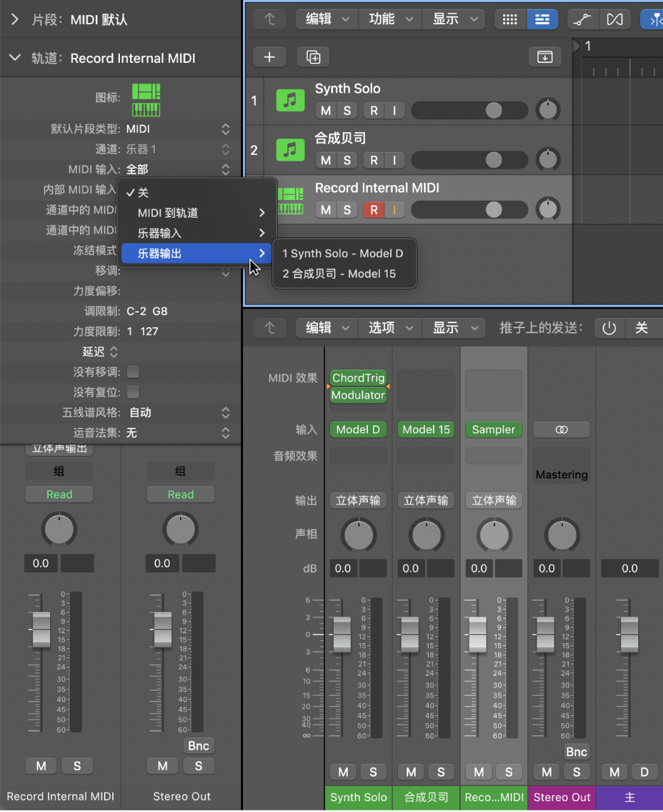Open the 显示 dropdown in the editor toolbar
The image size is (663, 812).
coord(454,19)
